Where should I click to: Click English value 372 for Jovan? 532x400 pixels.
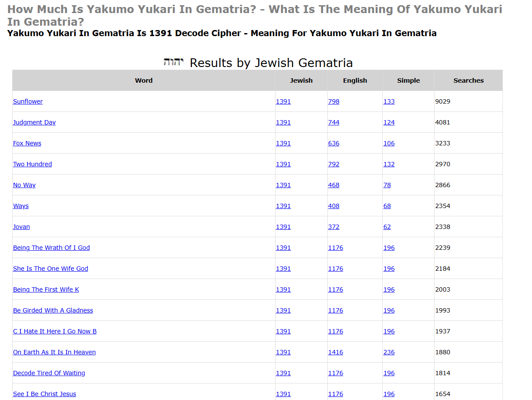click(334, 227)
